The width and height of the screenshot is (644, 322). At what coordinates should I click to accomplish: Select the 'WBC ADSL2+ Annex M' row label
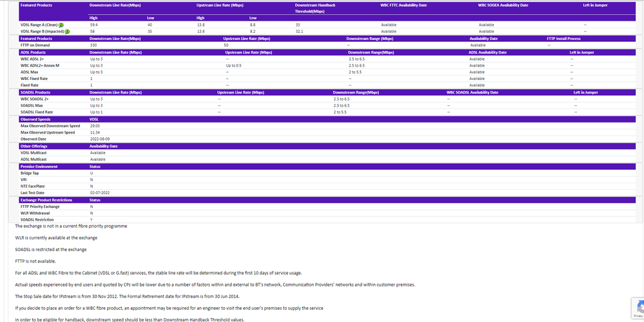coord(40,65)
